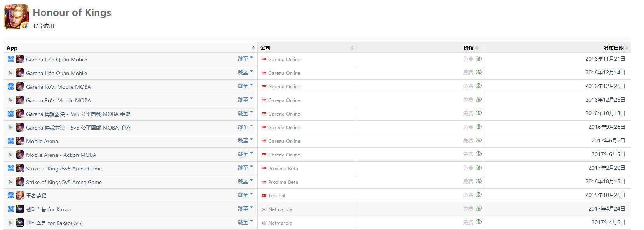
Task: Click the China flag next to Tencent
Action: [264, 196]
